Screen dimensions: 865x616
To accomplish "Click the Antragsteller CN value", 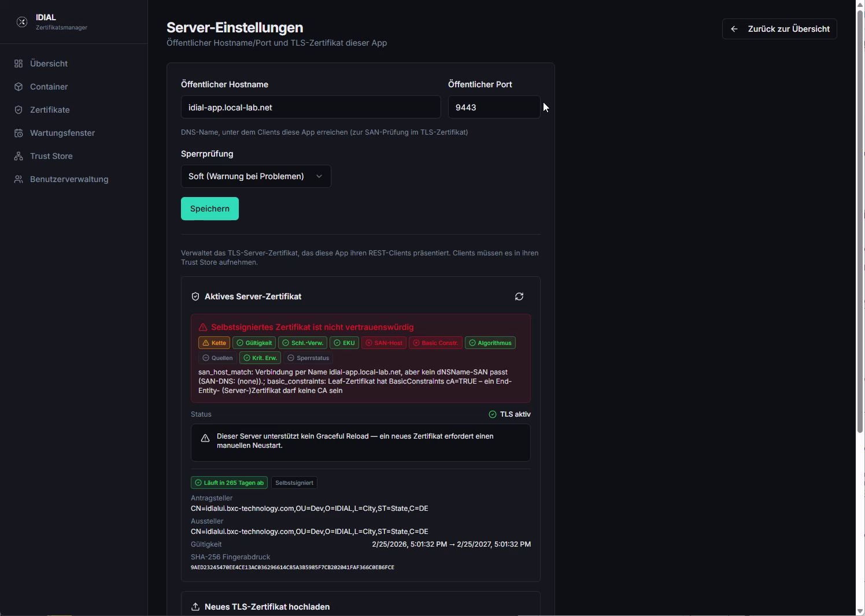I will coord(309,509).
